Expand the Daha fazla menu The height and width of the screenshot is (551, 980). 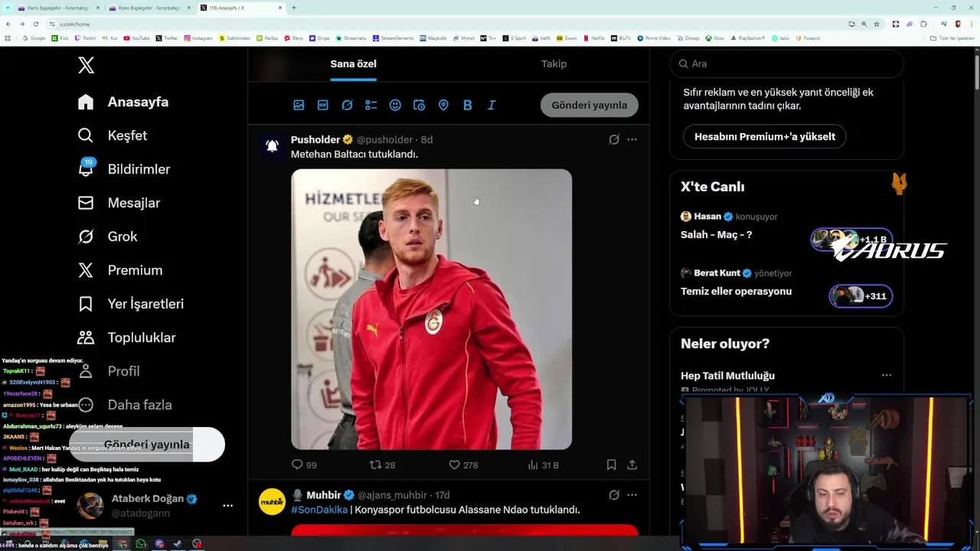[x=125, y=405]
